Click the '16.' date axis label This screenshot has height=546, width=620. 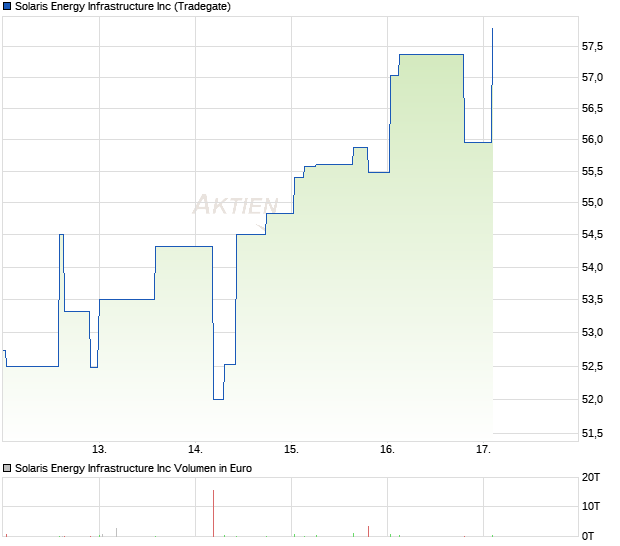[x=388, y=450]
